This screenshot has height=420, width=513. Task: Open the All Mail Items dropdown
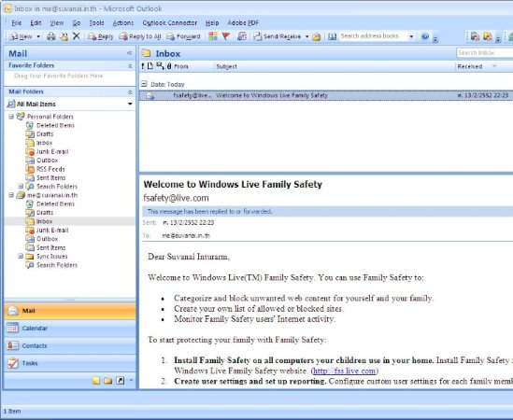coord(130,104)
